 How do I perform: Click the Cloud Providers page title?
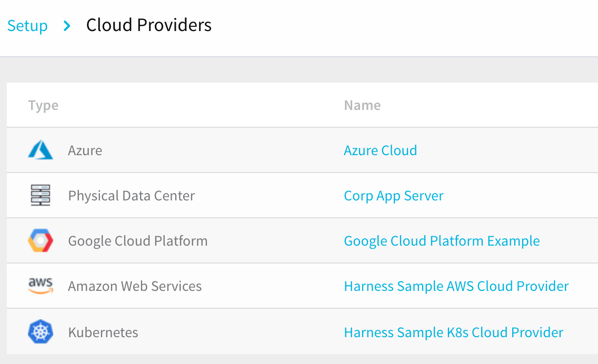coord(149,25)
